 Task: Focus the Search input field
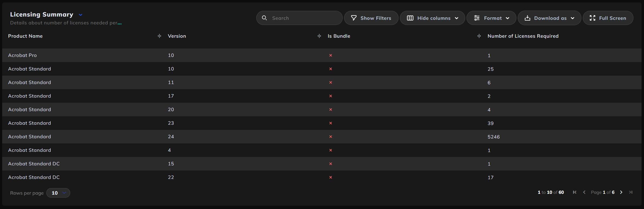point(299,18)
